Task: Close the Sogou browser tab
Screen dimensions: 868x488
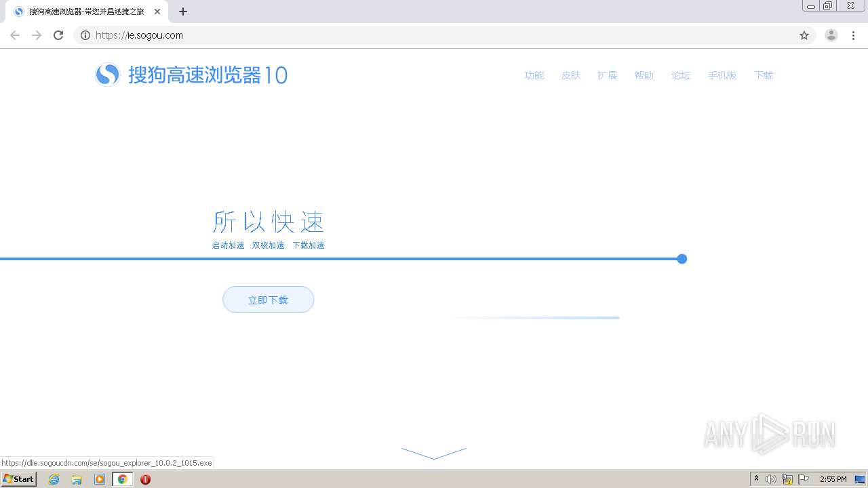Action: click(157, 12)
